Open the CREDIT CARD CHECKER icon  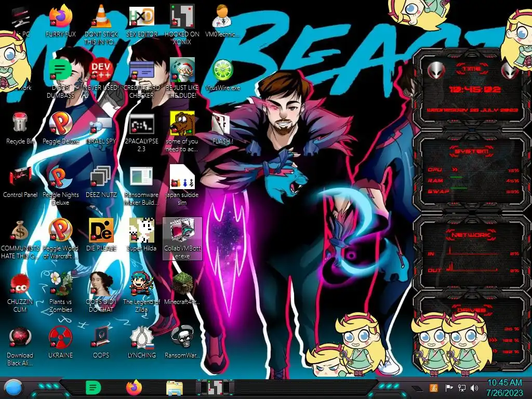(141, 78)
